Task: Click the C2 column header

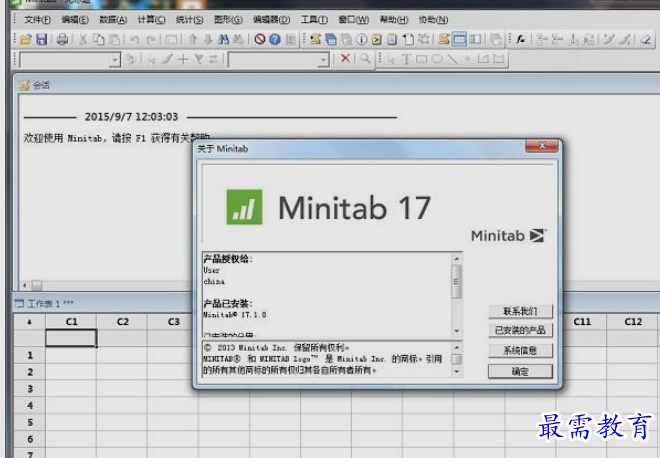Action: [x=122, y=322]
